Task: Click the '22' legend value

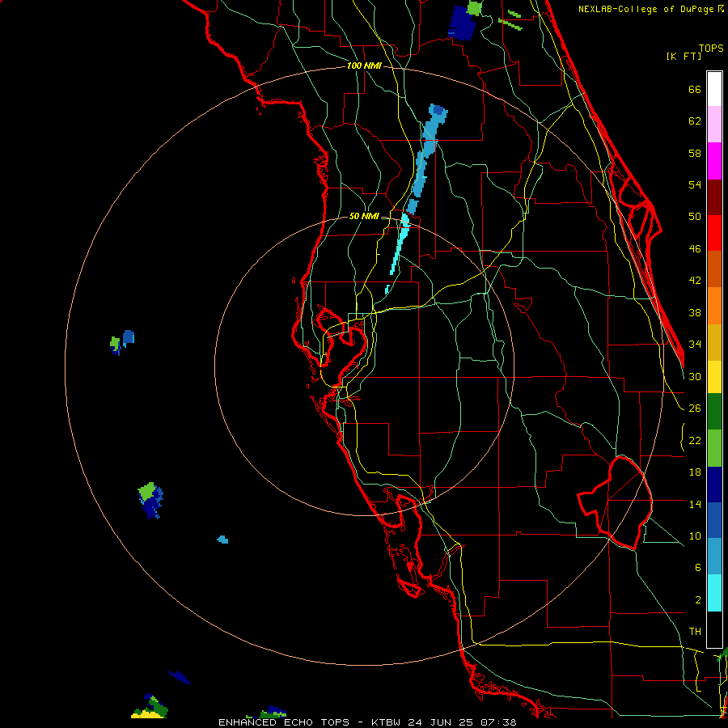Action: (x=695, y=441)
